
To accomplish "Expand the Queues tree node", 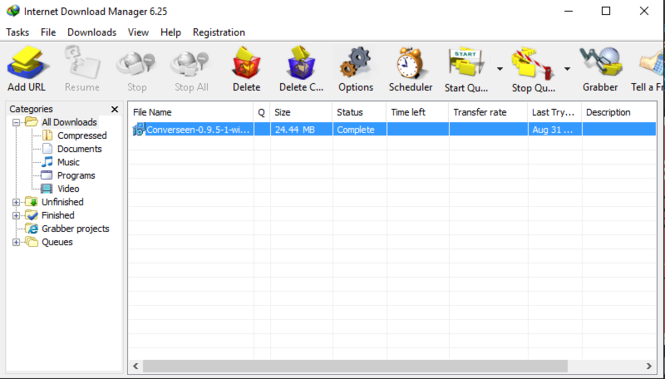I will [16, 242].
